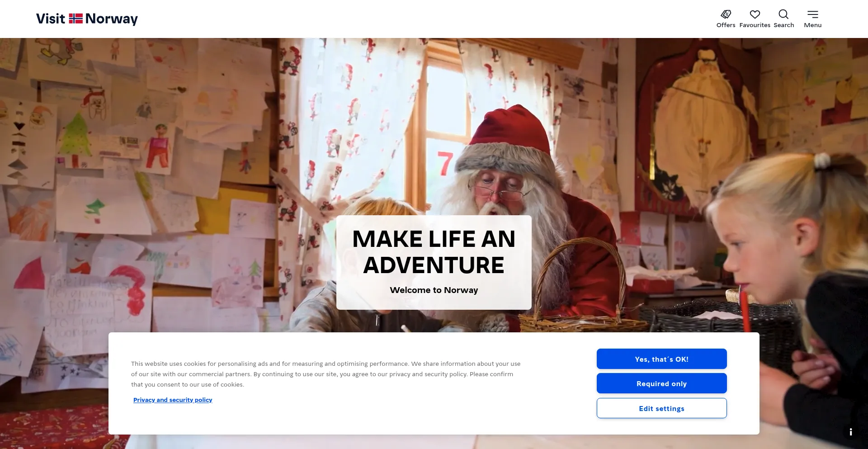Select the "Menu" text label
This screenshot has height=449, width=868.
[813, 25]
